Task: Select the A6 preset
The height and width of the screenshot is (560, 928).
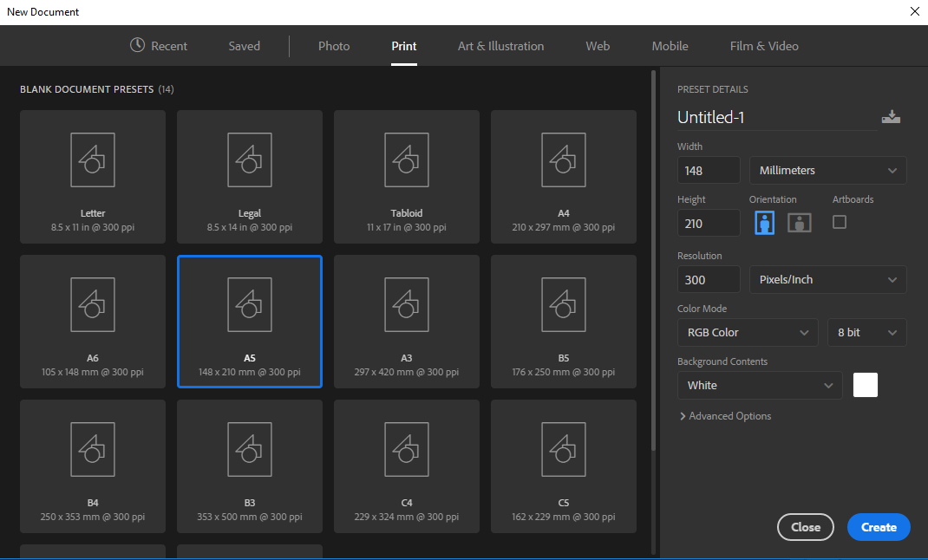Action: tap(92, 322)
